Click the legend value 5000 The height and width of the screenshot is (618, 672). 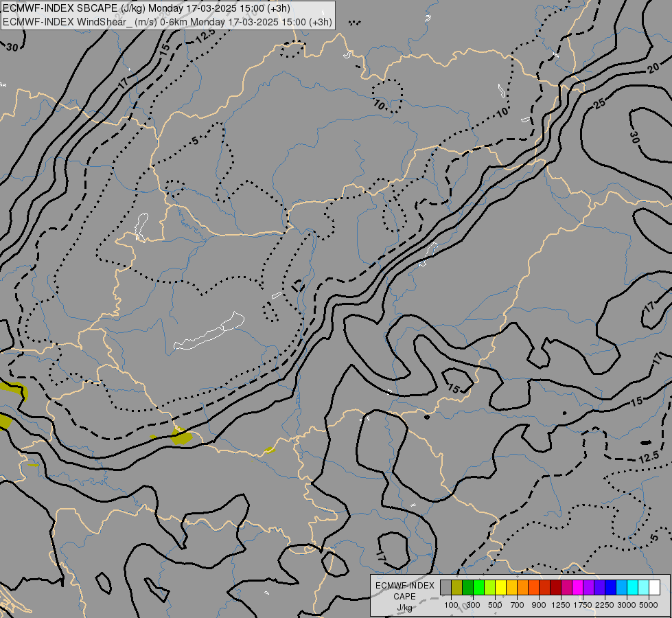649,605
